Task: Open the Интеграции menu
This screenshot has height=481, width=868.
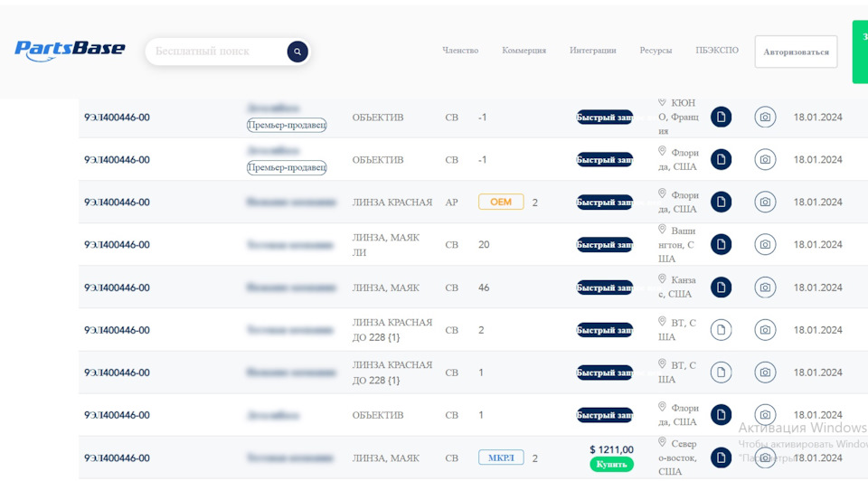Action: [x=592, y=51]
